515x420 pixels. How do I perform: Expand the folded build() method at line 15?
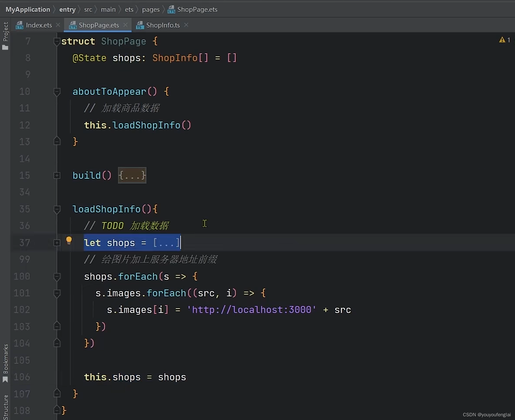[x=57, y=176]
